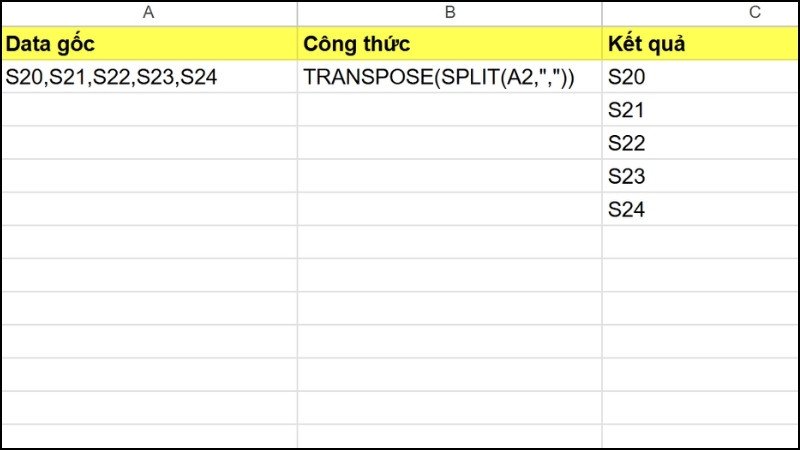Click the S21 result cell

coord(700,110)
